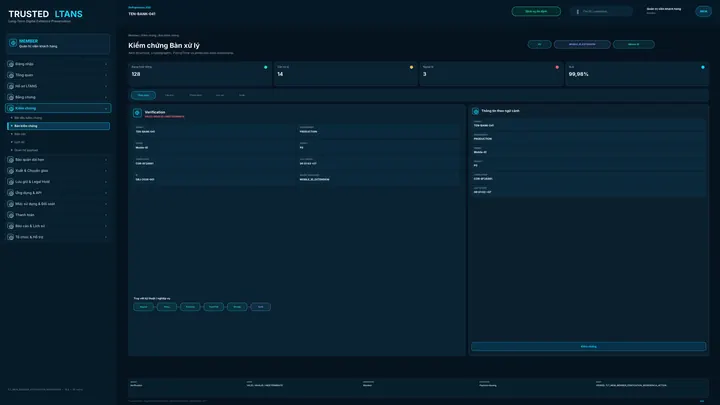Click the stat card showing 99,98%
This screenshot has width=720, height=405.
(x=637, y=73)
